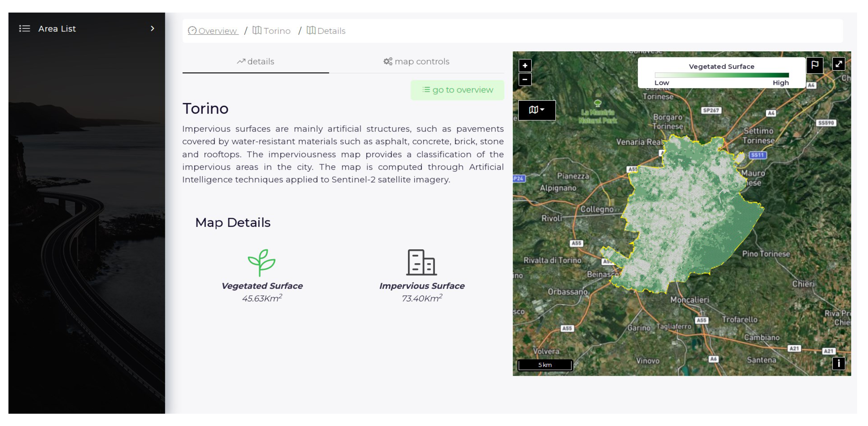Switch to the map controls tab
The height and width of the screenshot is (426, 868).
pos(416,62)
